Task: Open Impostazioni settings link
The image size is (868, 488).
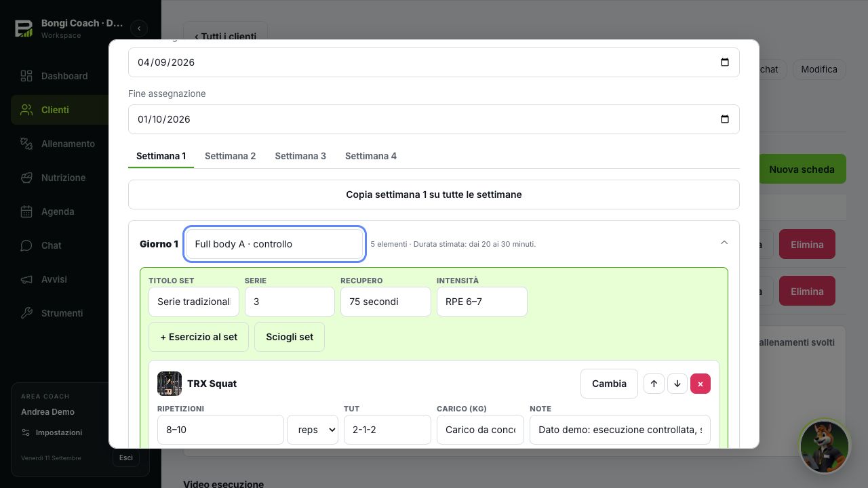Action: 52,432
